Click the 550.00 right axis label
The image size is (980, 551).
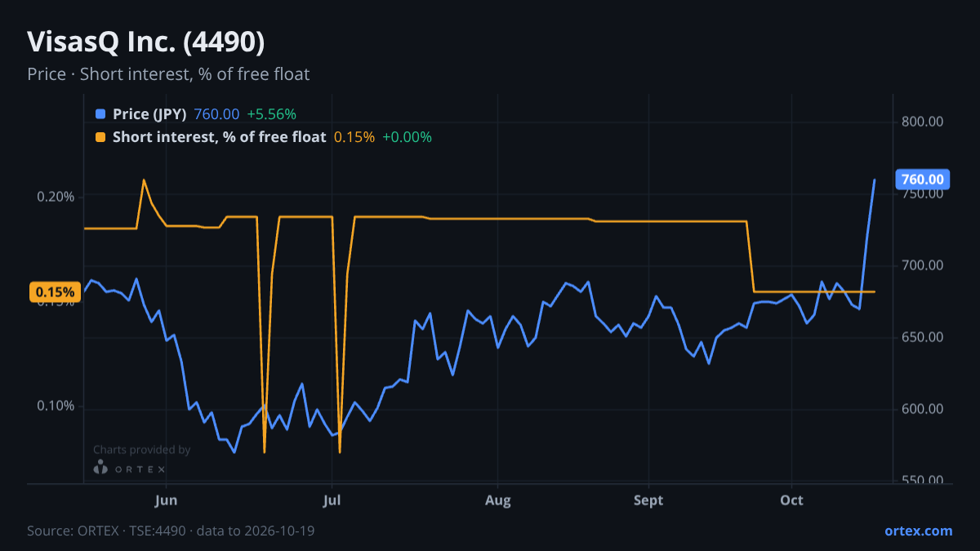[923, 480]
